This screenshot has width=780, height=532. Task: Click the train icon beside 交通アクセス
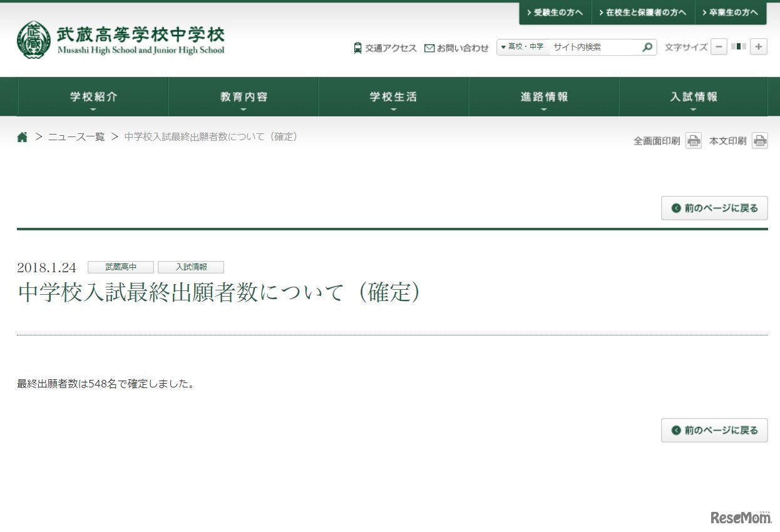pos(357,47)
